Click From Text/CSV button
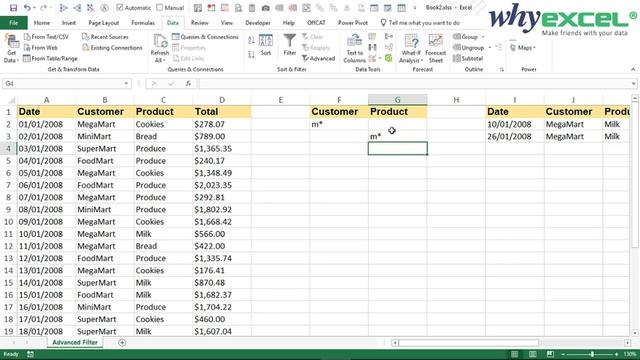This screenshot has width=640, height=360. point(47,37)
